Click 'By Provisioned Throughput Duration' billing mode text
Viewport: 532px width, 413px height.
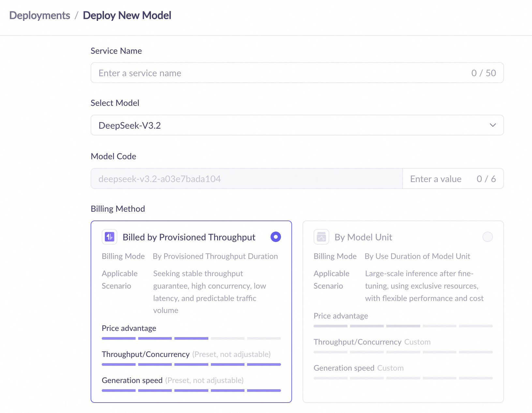[x=215, y=256]
